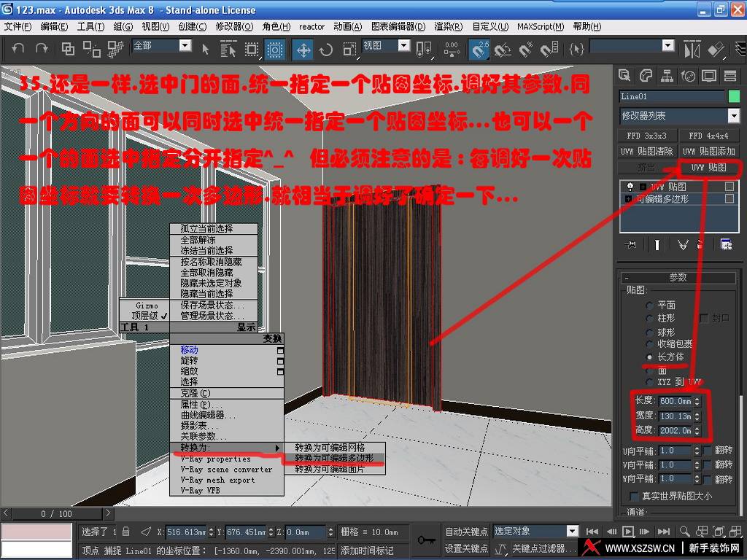The width and height of the screenshot is (747, 560).
Task: Activate the Select Object arrow tool
Action: pyautogui.click(x=205, y=49)
